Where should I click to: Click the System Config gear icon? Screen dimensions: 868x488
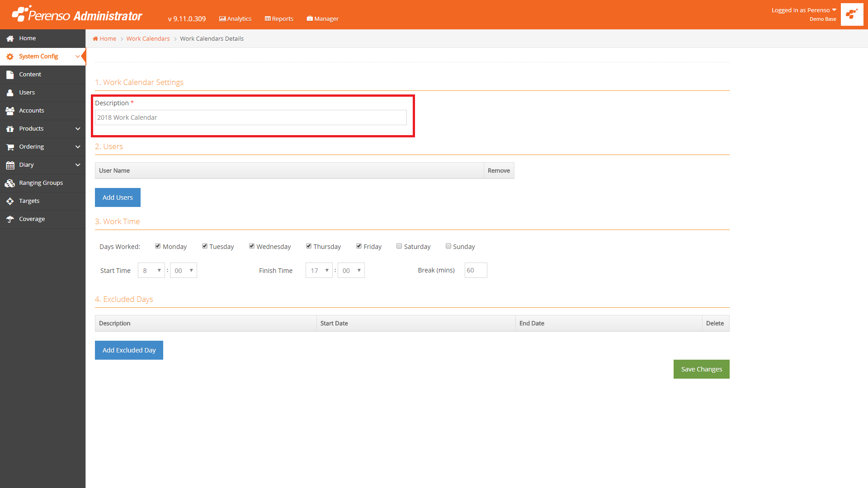pos(10,57)
